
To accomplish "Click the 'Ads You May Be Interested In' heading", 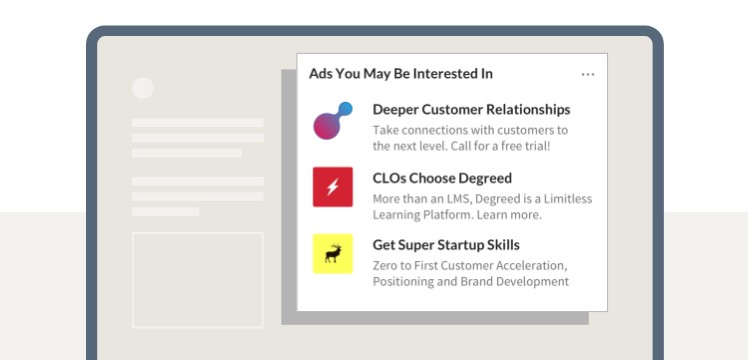I will click(x=401, y=73).
